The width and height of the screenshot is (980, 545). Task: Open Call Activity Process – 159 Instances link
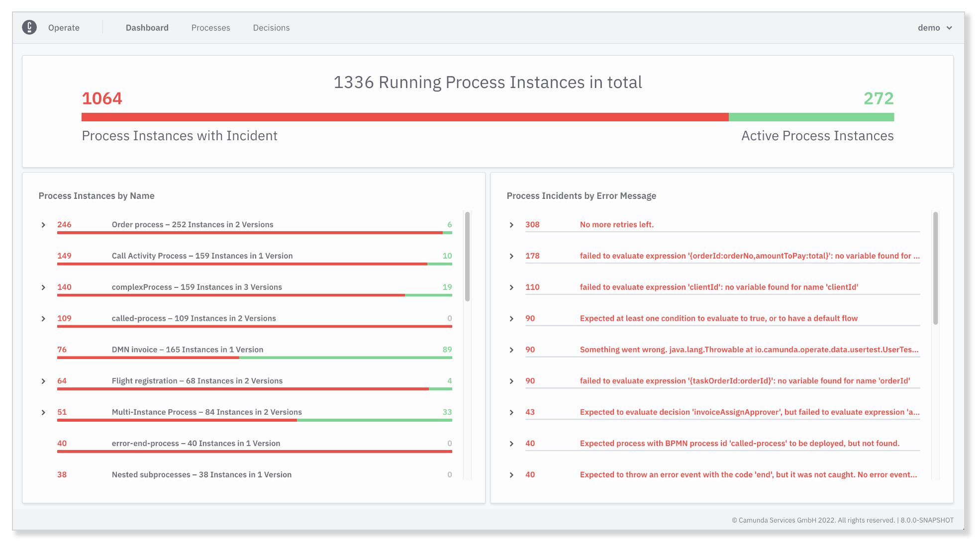pos(202,256)
